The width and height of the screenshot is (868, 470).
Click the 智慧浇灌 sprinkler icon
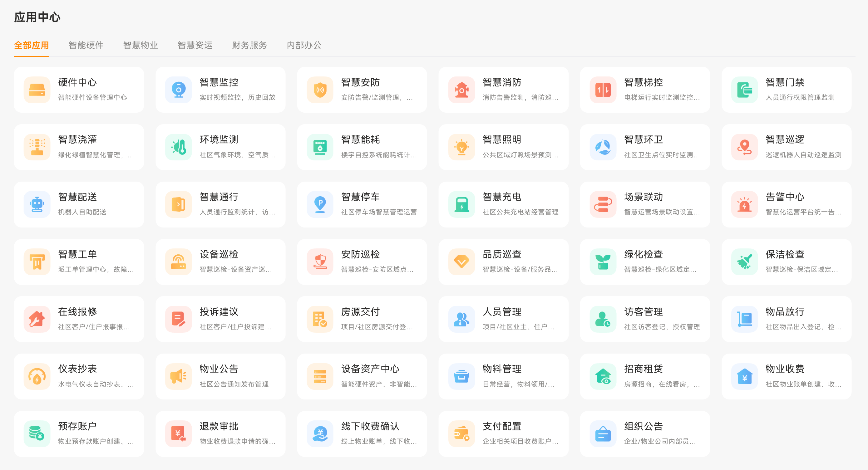tap(37, 147)
